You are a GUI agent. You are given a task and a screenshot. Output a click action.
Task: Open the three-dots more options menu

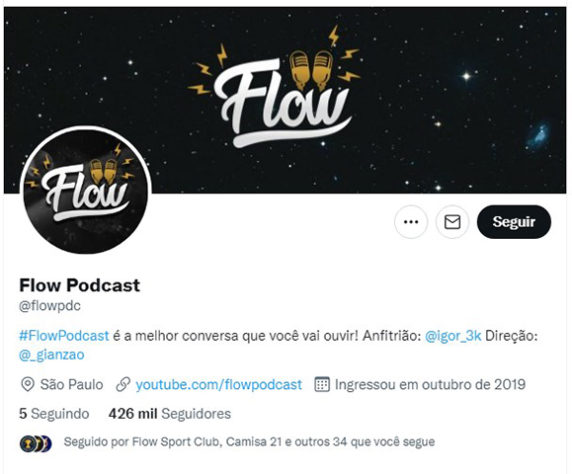(x=411, y=222)
